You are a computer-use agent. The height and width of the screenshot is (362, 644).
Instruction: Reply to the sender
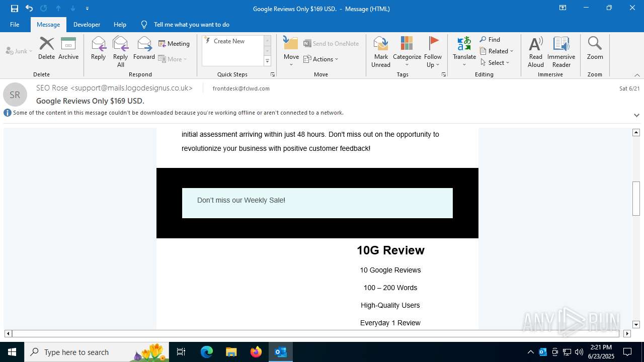(x=98, y=48)
